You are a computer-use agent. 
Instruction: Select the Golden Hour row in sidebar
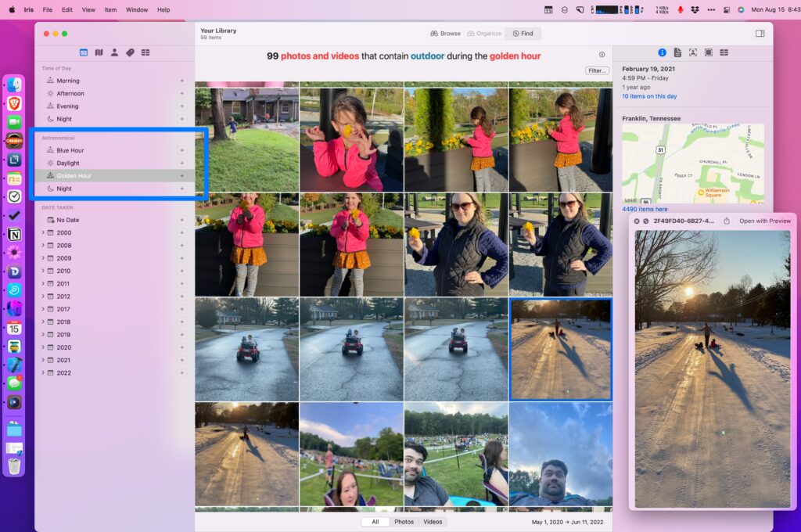coord(115,176)
